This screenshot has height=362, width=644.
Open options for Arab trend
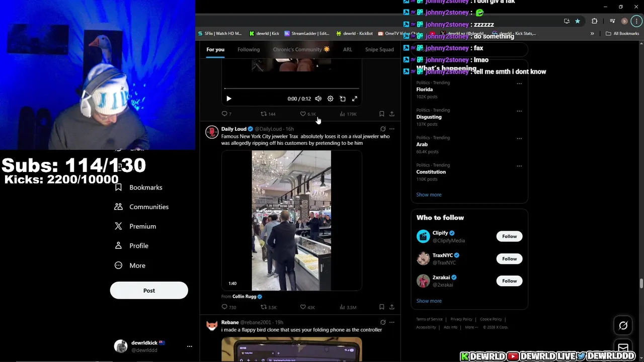click(x=519, y=138)
